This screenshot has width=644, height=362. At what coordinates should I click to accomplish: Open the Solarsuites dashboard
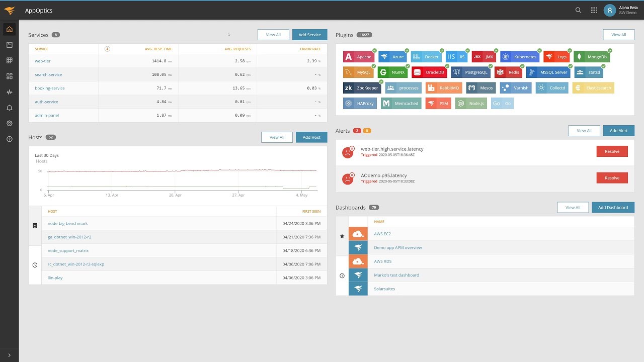(x=384, y=289)
